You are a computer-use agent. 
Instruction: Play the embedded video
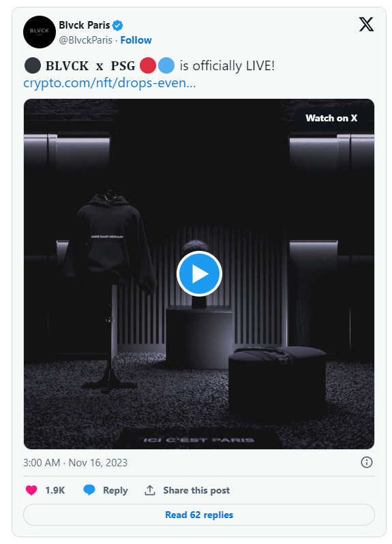tap(199, 274)
